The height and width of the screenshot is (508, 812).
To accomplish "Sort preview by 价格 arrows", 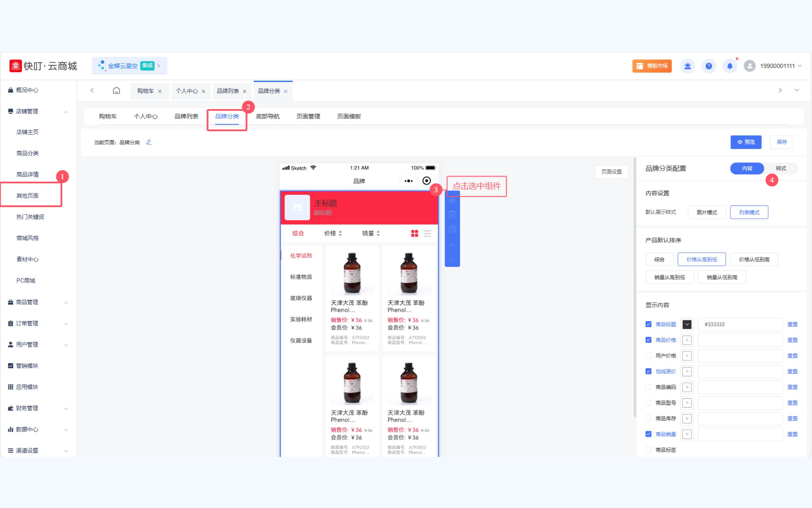I will point(340,233).
